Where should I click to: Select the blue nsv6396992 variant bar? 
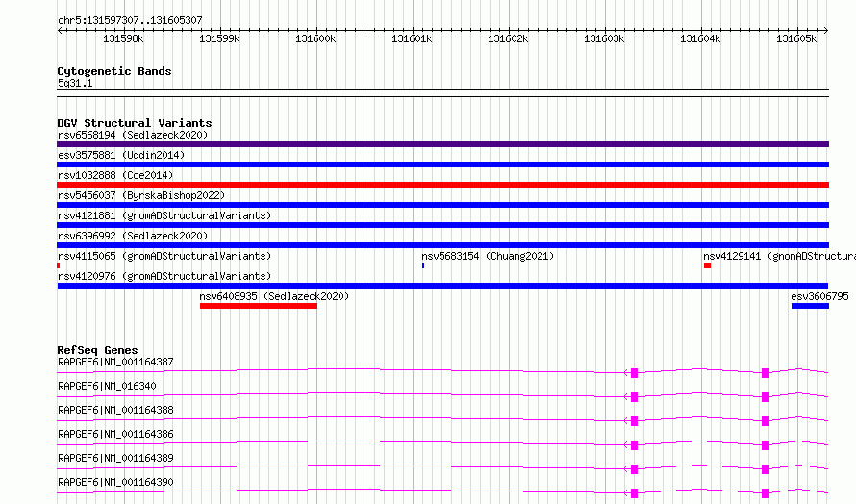(x=442, y=245)
